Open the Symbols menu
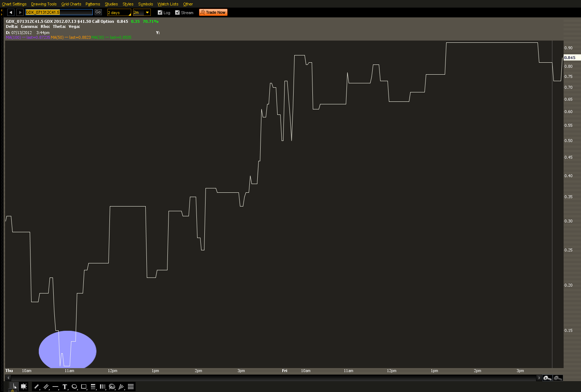The width and height of the screenshot is (581, 392). pos(146,4)
